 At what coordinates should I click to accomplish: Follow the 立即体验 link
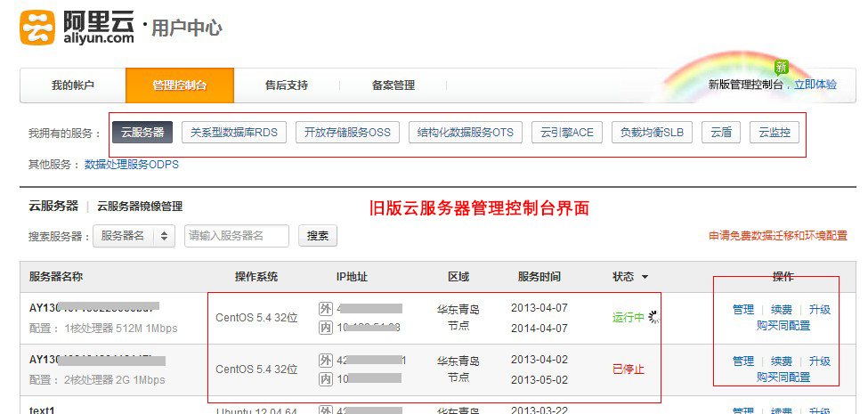click(x=815, y=85)
